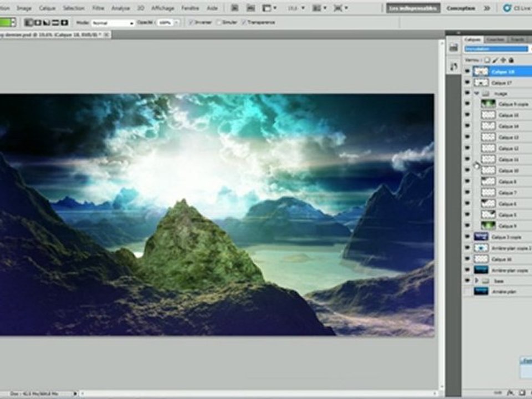Hide the Calque 9 copie layer
This screenshot has width=532, height=399.
[467, 104]
